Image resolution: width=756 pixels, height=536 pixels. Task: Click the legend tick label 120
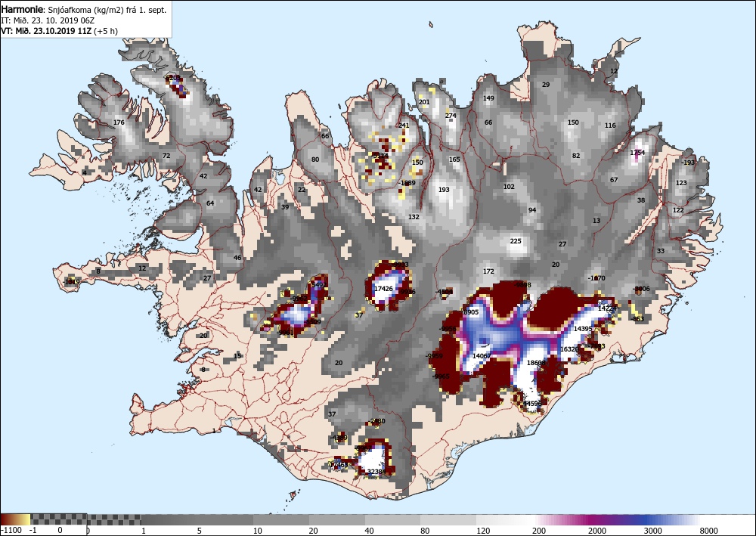483,531
